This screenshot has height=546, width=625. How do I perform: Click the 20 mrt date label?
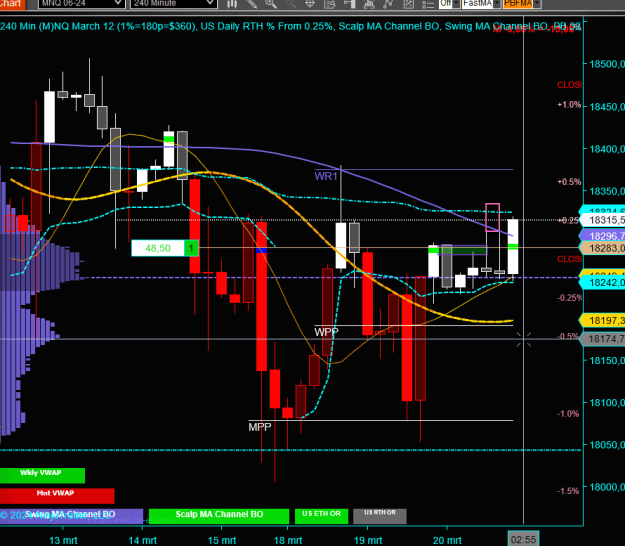point(447,540)
